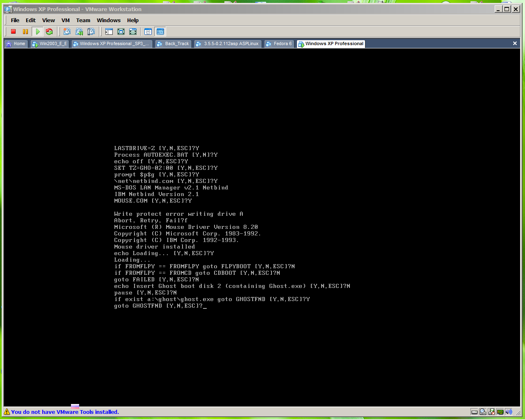Click the VMware Workstation title bar icon

pyautogui.click(x=8, y=9)
